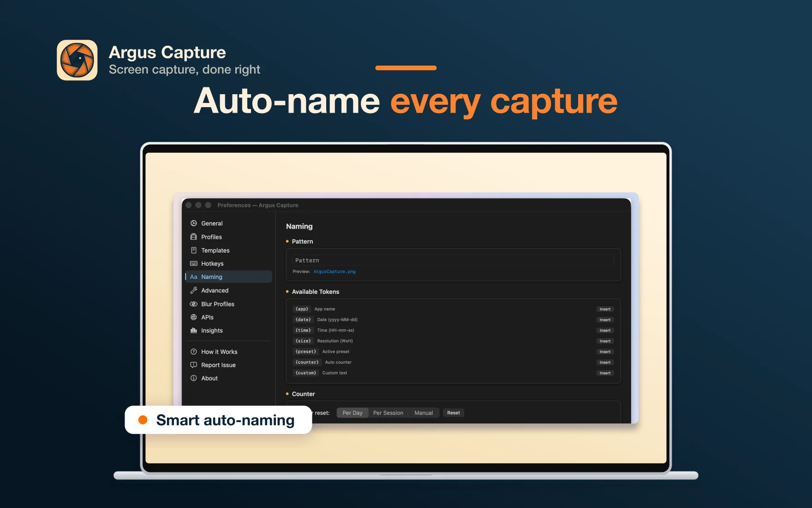The image size is (812, 508).
Task: Click the ArgusCapture.png preview filename
Action: [x=334, y=272]
